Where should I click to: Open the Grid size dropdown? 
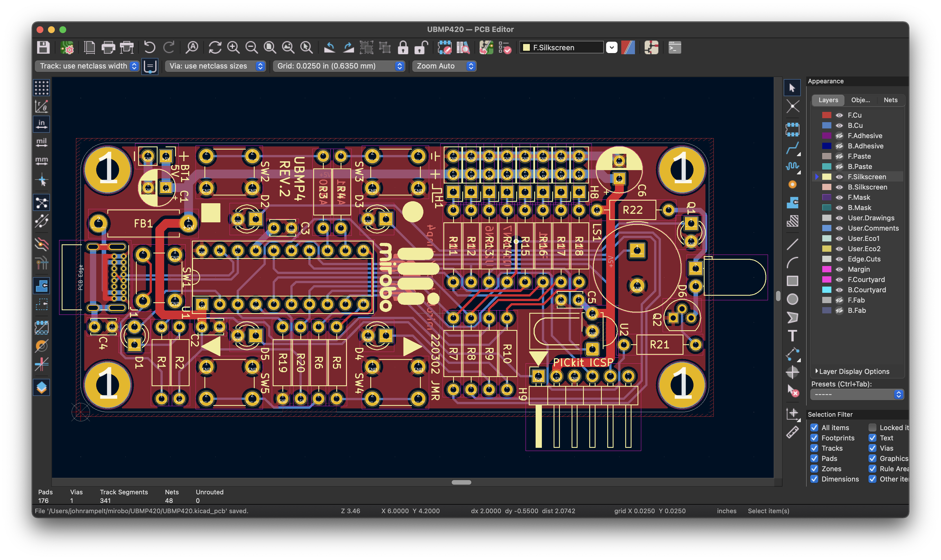339,66
